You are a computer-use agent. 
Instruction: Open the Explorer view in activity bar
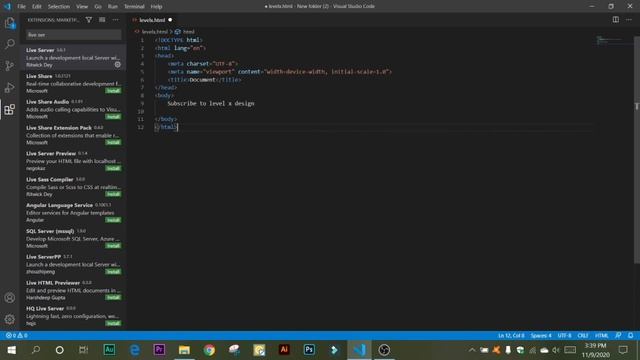coord(9,23)
